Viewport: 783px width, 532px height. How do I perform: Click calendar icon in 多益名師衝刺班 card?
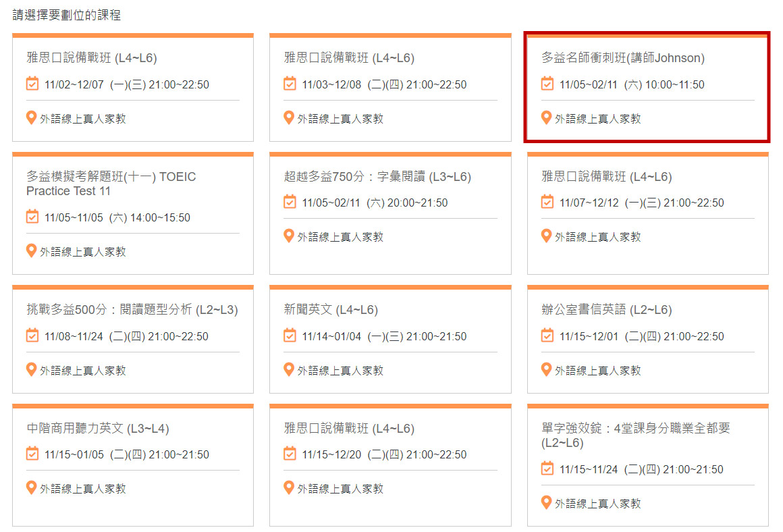pyautogui.click(x=547, y=84)
